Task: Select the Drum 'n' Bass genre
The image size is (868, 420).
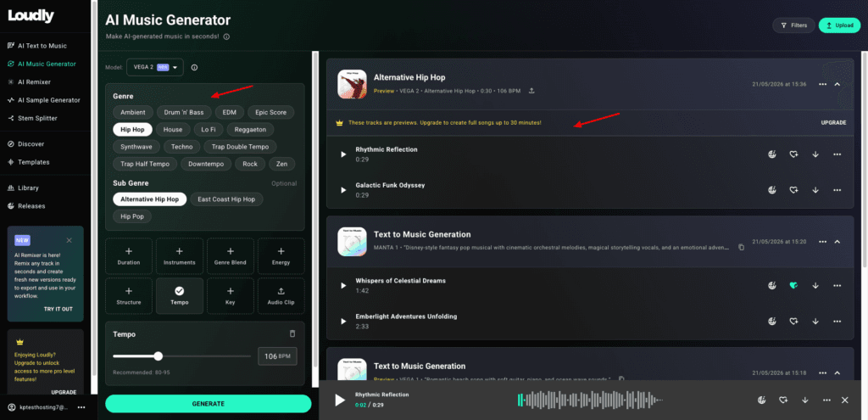Action: point(184,112)
